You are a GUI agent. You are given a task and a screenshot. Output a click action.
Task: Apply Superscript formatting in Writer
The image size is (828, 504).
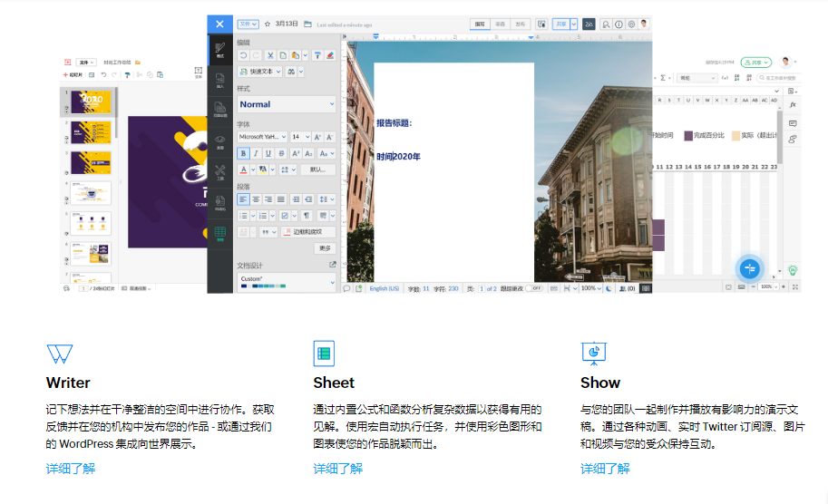tap(296, 153)
